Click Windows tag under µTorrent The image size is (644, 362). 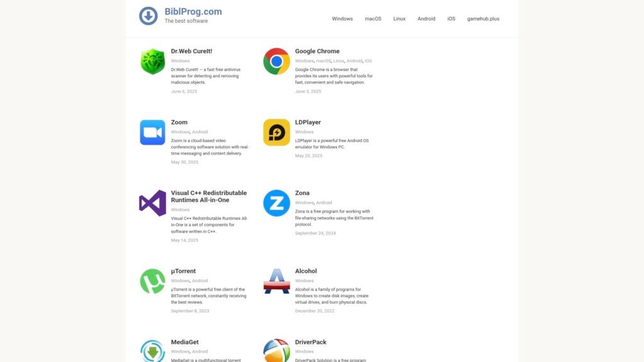(180, 281)
